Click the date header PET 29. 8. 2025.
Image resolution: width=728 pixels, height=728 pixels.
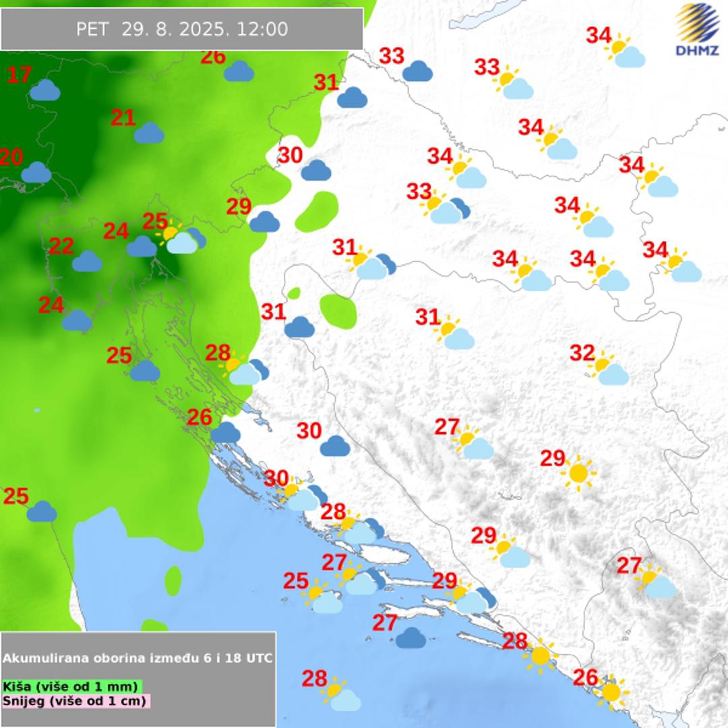182,29
